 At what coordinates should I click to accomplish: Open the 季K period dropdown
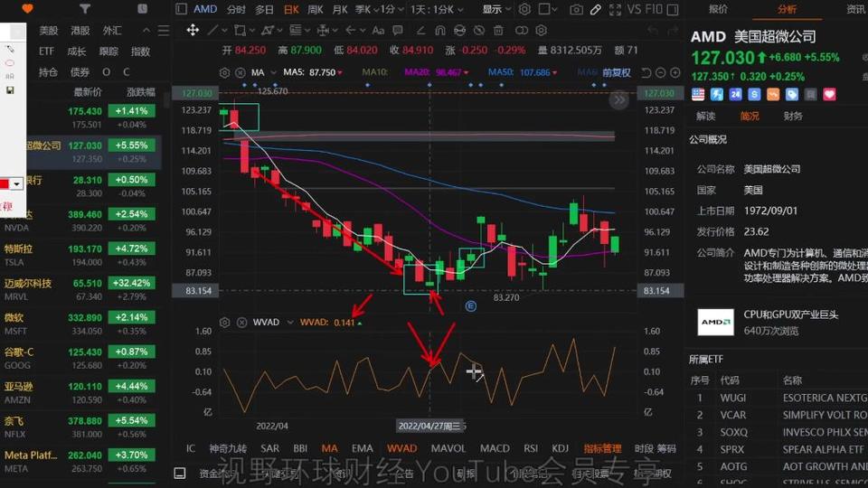point(367,9)
